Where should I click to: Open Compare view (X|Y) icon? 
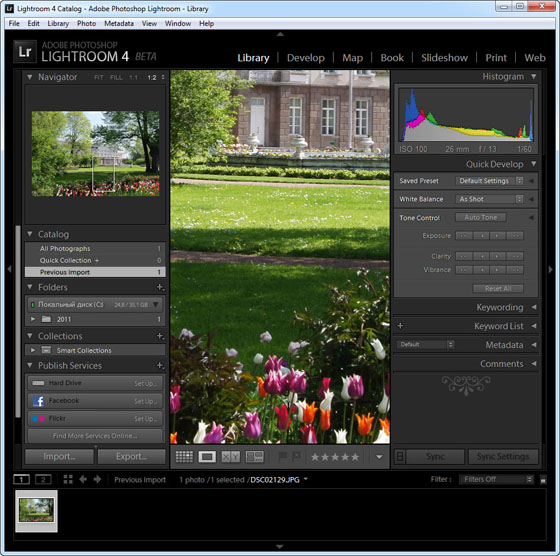pos(230,456)
